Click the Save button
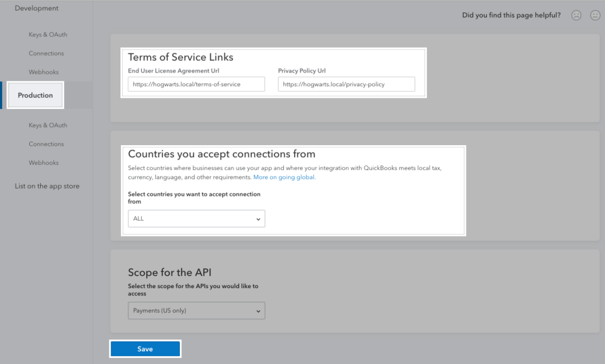The height and width of the screenshot is (364, 605). pos(145,349)
